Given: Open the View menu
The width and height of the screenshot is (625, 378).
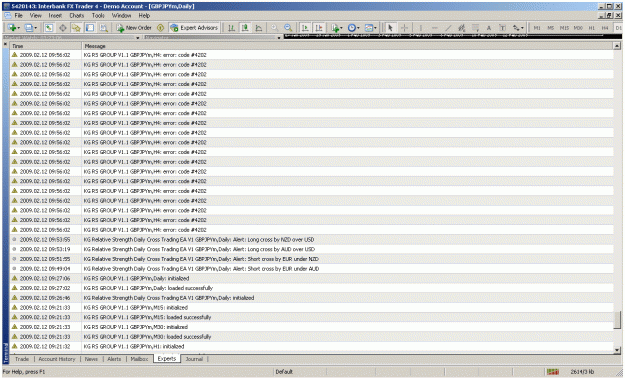Looking at the screenshot, I should pyautogui.click(x=35, y=16).
